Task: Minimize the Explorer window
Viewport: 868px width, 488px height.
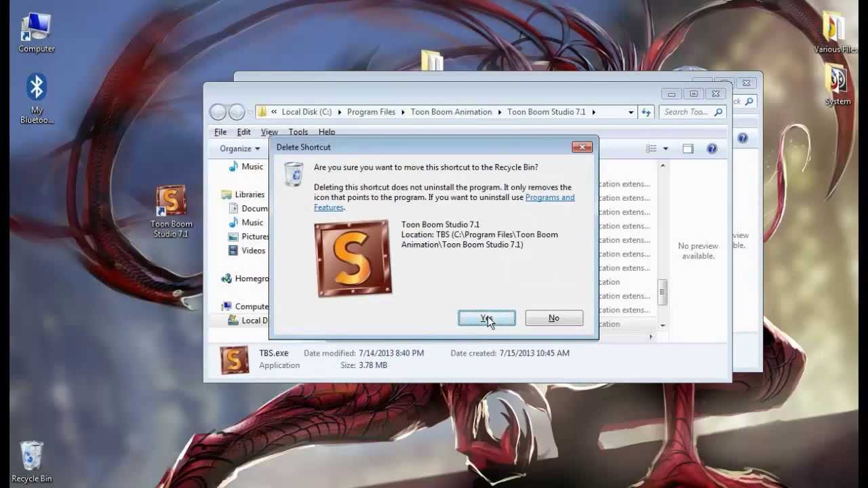Action: [x=671, y=94]
